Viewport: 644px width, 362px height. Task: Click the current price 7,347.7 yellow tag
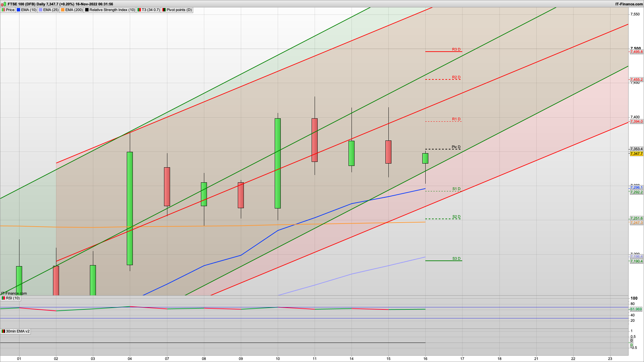[636, 154]
